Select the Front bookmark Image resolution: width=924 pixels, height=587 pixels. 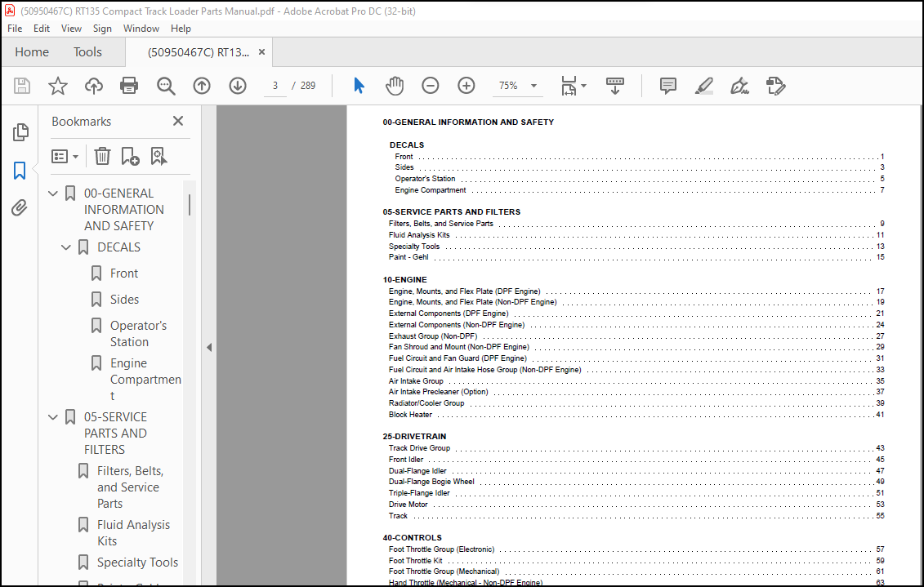123,273
